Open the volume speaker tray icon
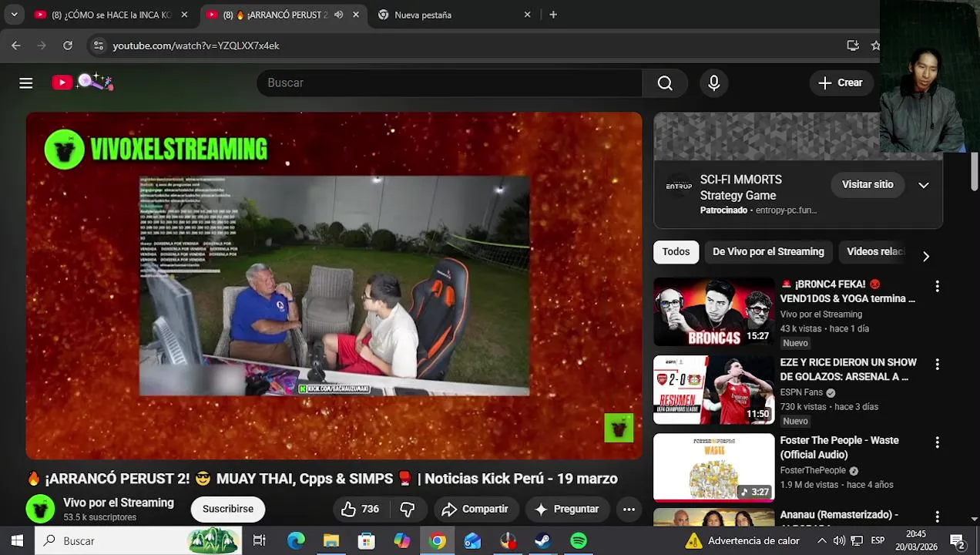Image resolution: width=980 pixels, height=555 pixels. (839, 540)
